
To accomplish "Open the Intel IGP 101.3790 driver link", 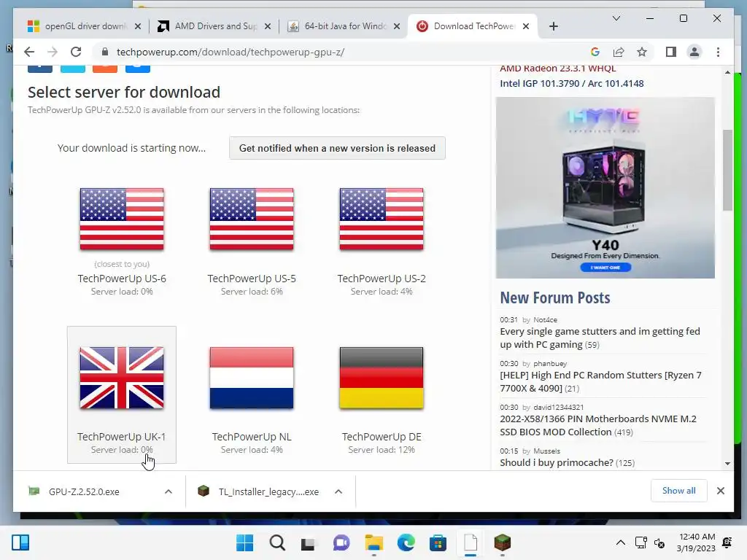I will pyautogui.click(x=572, y=83).
